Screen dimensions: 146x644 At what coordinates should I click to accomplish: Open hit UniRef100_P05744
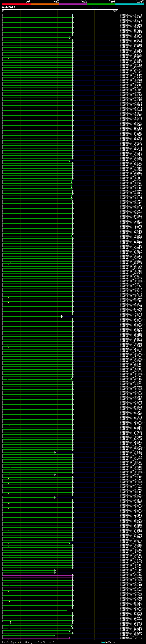pos(131,314)
